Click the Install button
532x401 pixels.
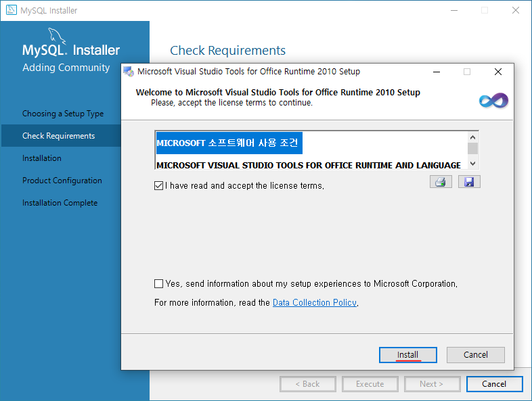coord(408,355)
